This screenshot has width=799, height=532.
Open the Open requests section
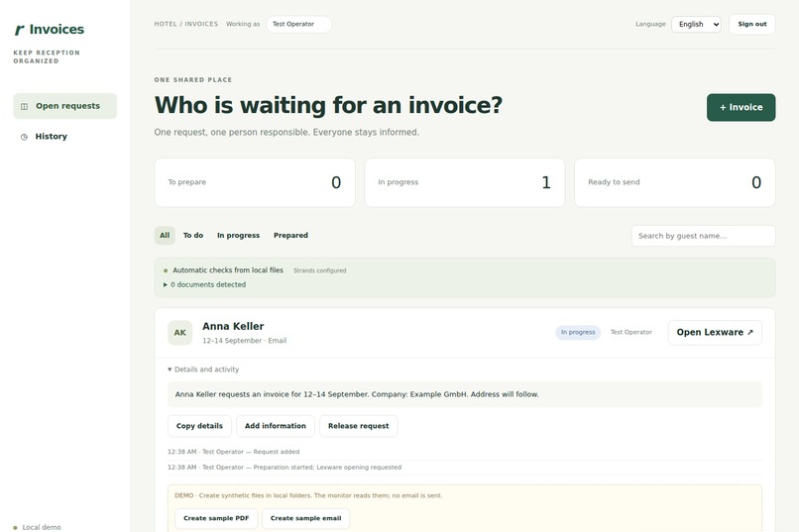pos(65,106)
